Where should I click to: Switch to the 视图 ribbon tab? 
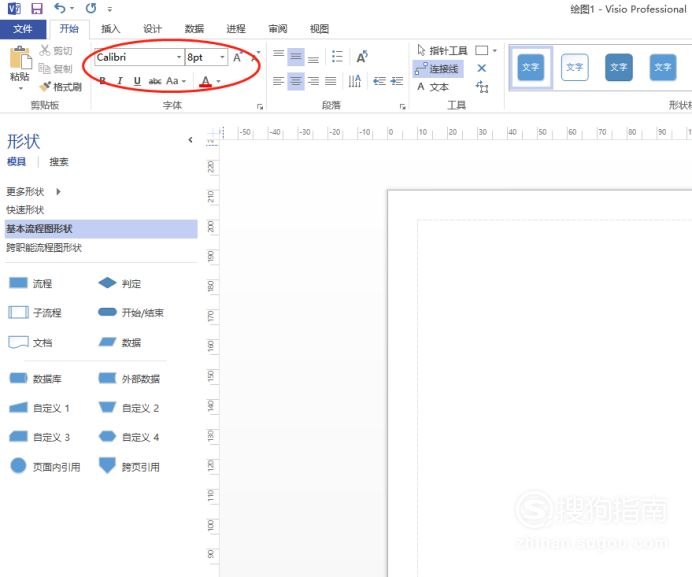[x=319, y=29]
